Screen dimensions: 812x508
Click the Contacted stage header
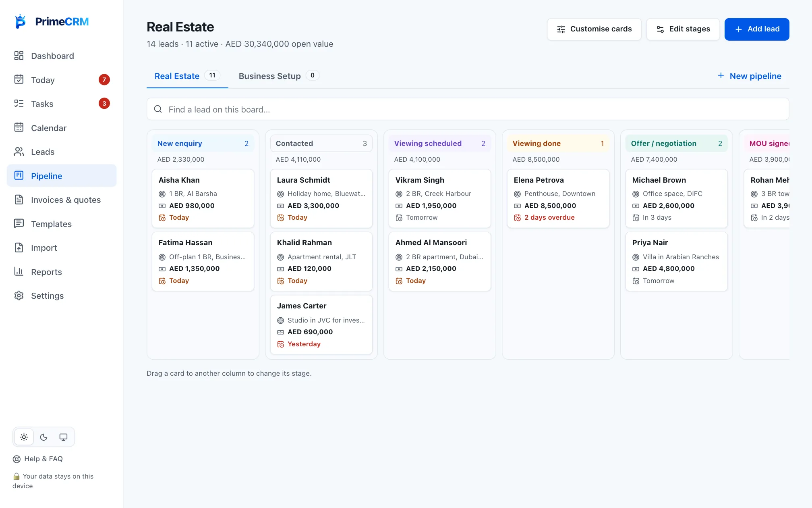tap(321, 144)
